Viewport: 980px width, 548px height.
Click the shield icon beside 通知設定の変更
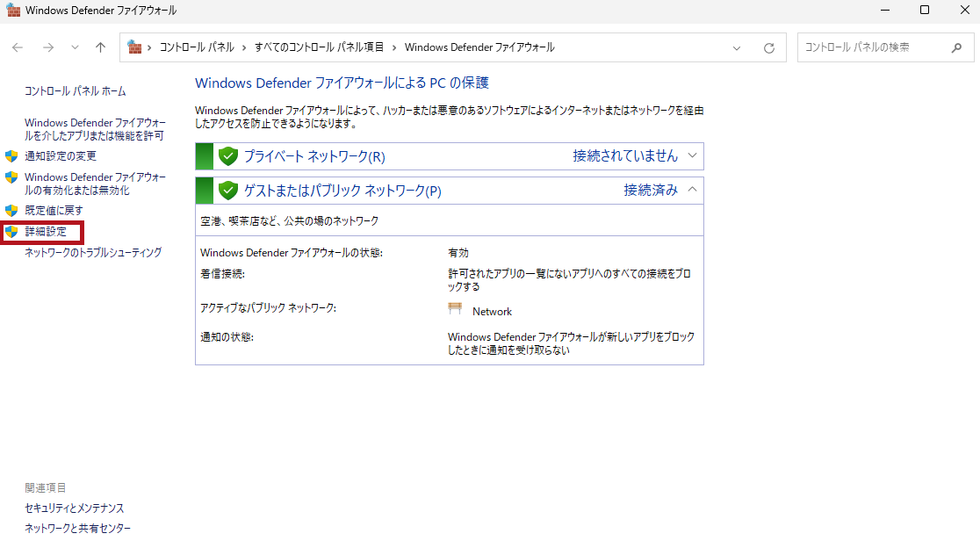[x=11, y=156]
